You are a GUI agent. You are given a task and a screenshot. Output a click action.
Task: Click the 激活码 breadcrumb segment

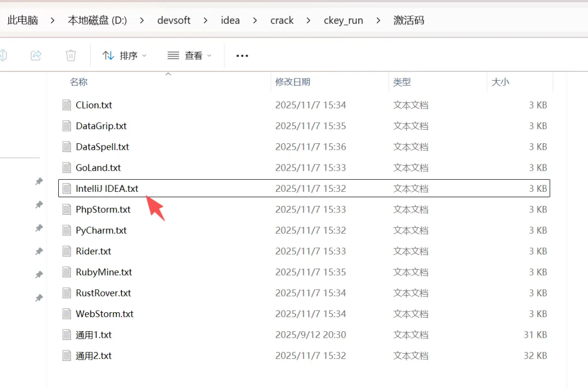pos(408,20)
